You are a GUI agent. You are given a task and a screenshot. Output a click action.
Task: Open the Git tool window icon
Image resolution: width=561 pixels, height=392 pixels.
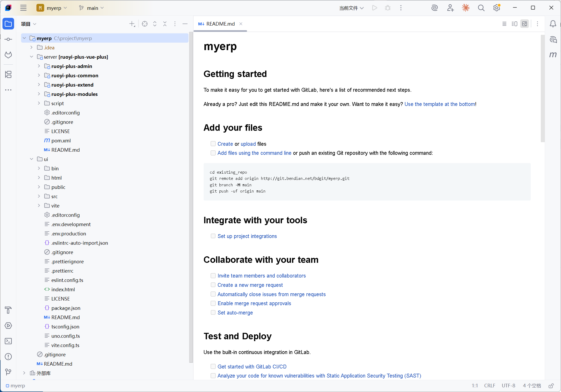pyautogui.click(x=8, y=372)
